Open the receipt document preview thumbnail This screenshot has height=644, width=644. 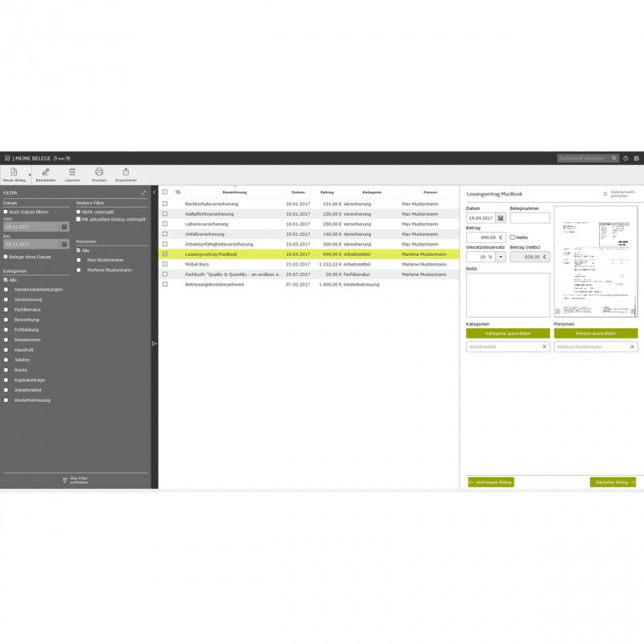pos(596,262)
